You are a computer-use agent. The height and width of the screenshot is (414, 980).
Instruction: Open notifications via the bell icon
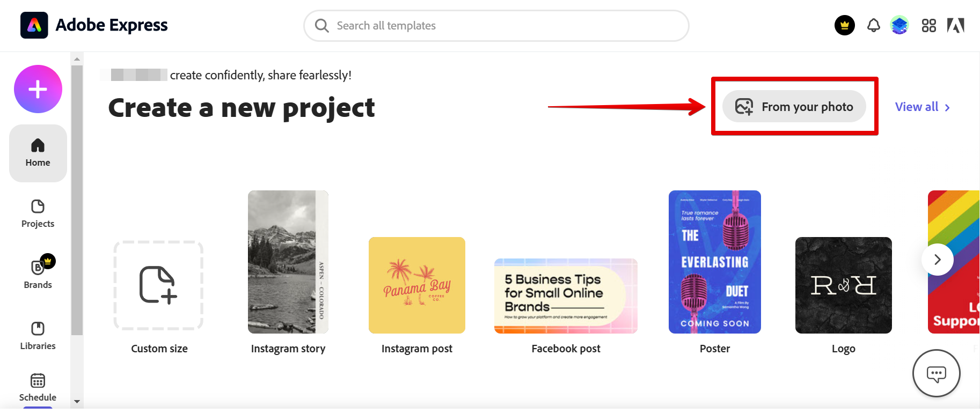tap(873, 25)
